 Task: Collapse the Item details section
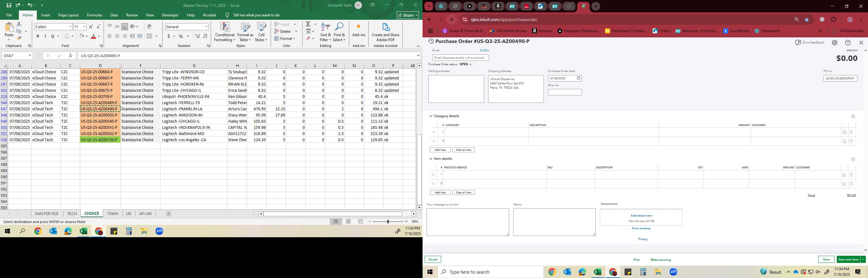tap(431, 158)
